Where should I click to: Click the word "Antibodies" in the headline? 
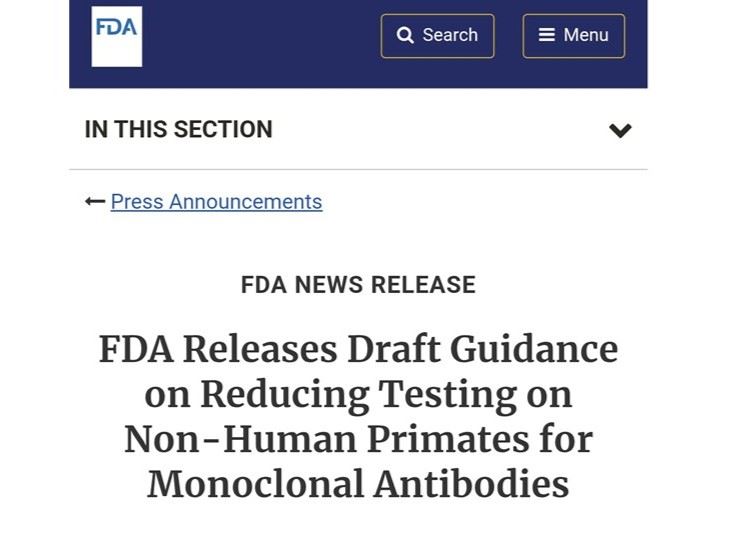471,485
